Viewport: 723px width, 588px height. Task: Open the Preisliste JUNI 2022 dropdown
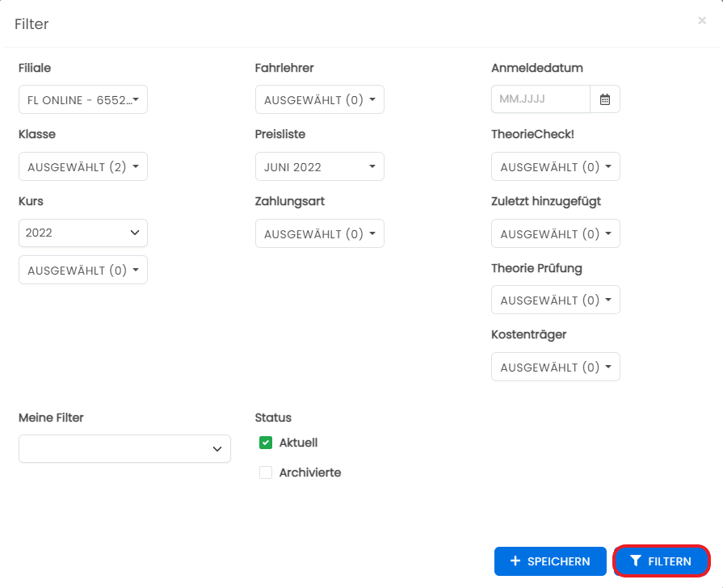[320, 166]
